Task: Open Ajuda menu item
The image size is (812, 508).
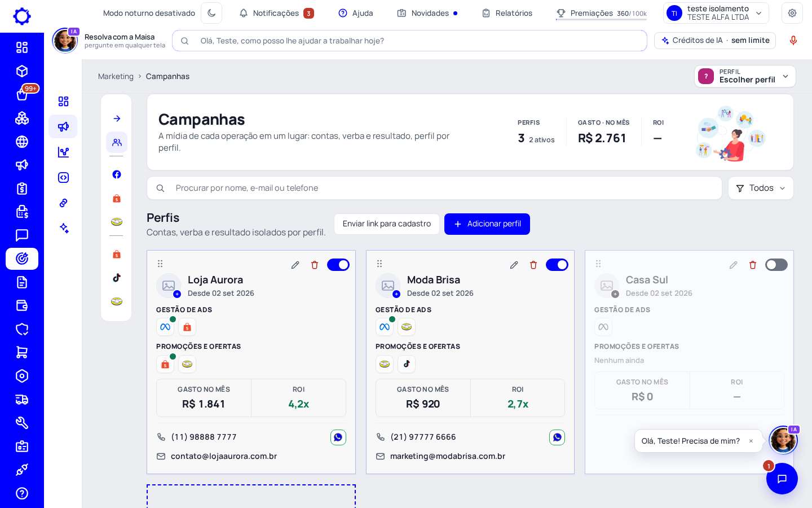Action: coord(356,13)
